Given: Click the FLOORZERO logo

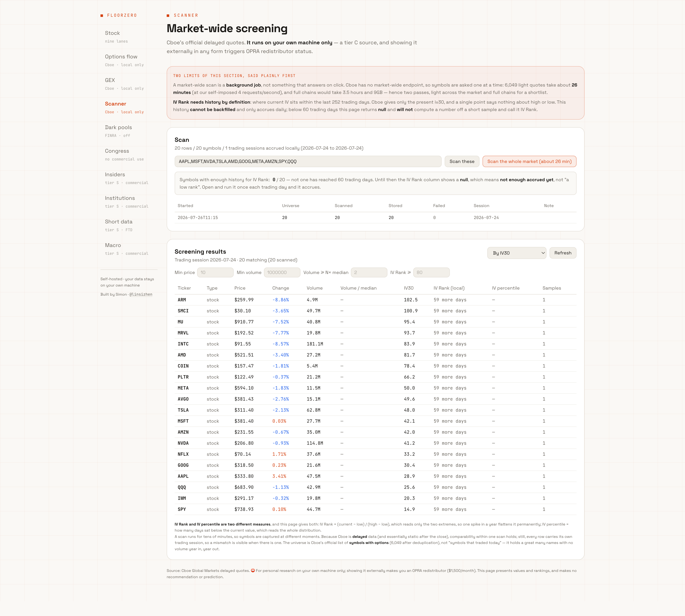Looking at the screenshot, I should point(119,15).
